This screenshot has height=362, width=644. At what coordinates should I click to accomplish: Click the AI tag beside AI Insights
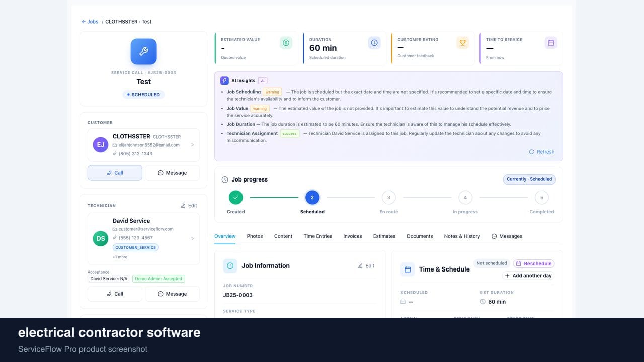(x=262, y=81)
